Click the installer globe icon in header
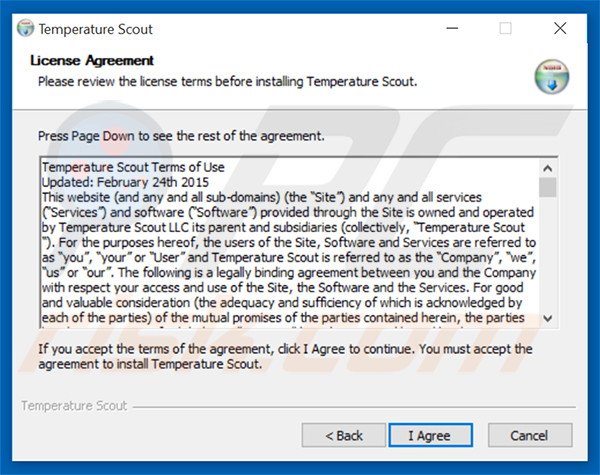This screenshot has height=475, width=600. click(551, 76)
